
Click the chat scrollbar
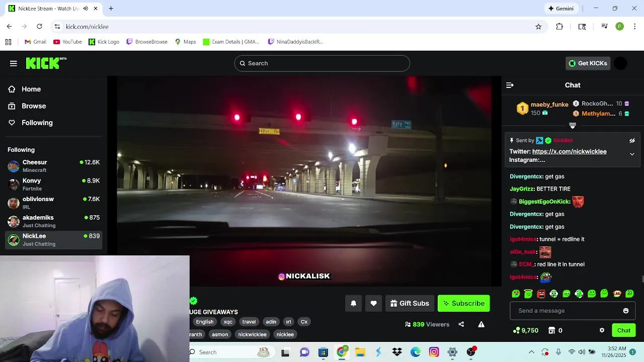click(x=642, y=280)
